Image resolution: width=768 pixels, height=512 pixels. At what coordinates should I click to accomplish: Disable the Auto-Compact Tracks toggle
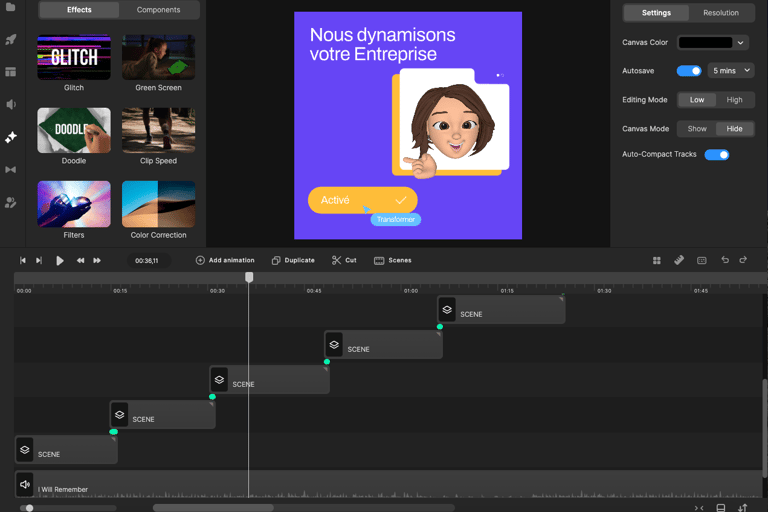(716, 155)
